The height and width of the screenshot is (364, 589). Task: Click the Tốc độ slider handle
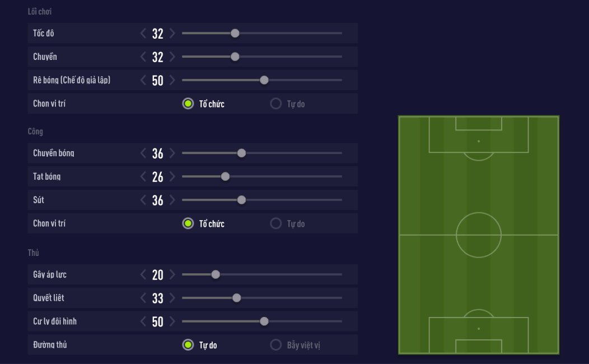[235, 34]
